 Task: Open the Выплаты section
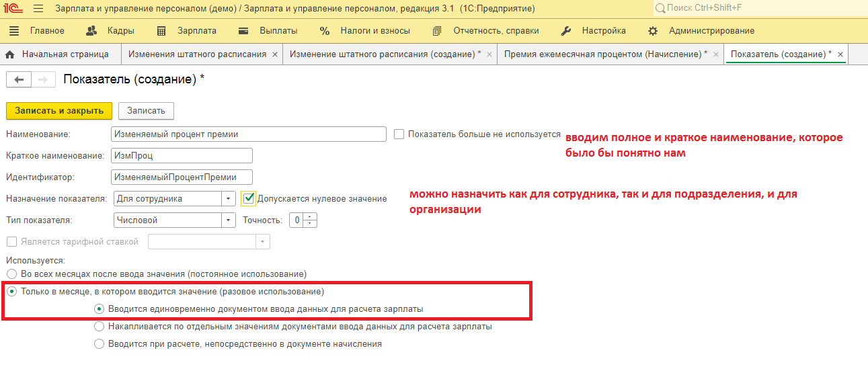pos(278,31)
